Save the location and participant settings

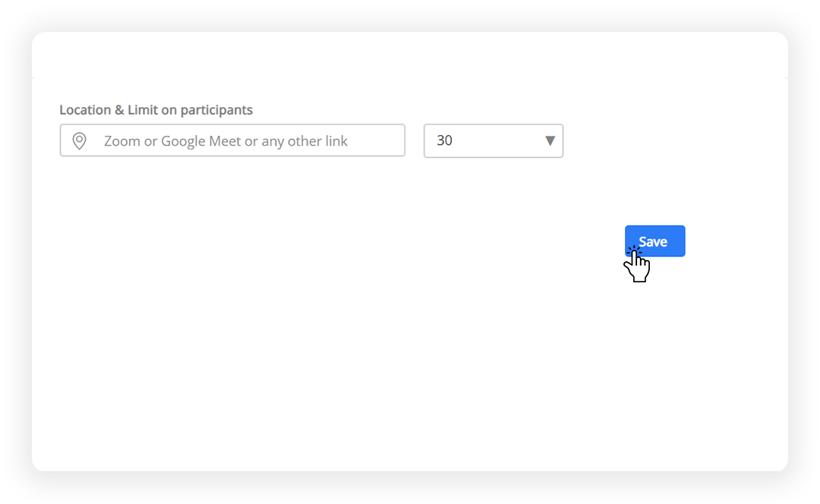click(654, 241)
